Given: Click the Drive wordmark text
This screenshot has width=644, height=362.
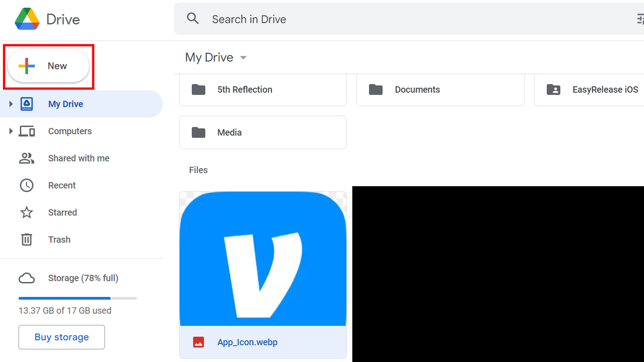Looking at the screenshot, I should coord(63,19).
